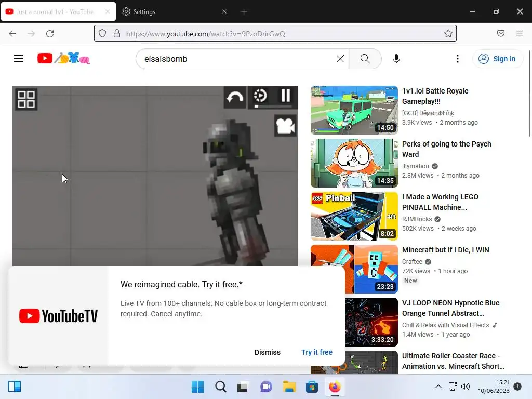The width and height of the screenshot is (532, 399).
Task: Visit 'Chill & Relax with Visual Effects' channel
Action: 445,325
